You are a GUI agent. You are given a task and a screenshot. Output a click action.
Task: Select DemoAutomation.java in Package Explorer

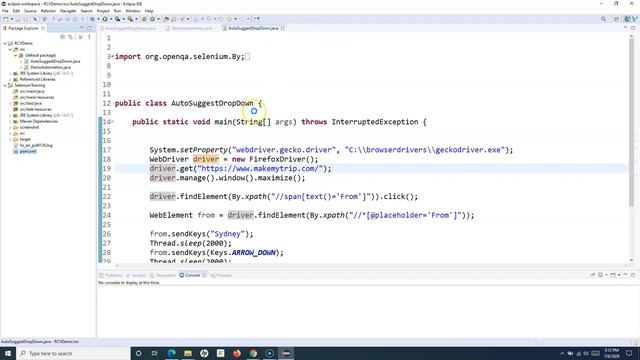pyautogui.click(x=51, y=67)
